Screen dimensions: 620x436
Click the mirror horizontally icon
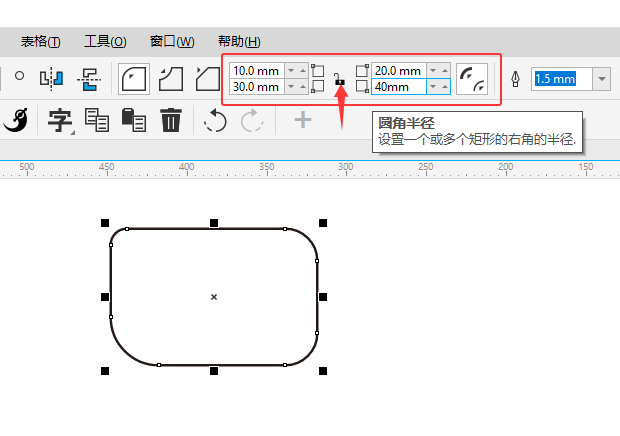click(x=51, y=79)
